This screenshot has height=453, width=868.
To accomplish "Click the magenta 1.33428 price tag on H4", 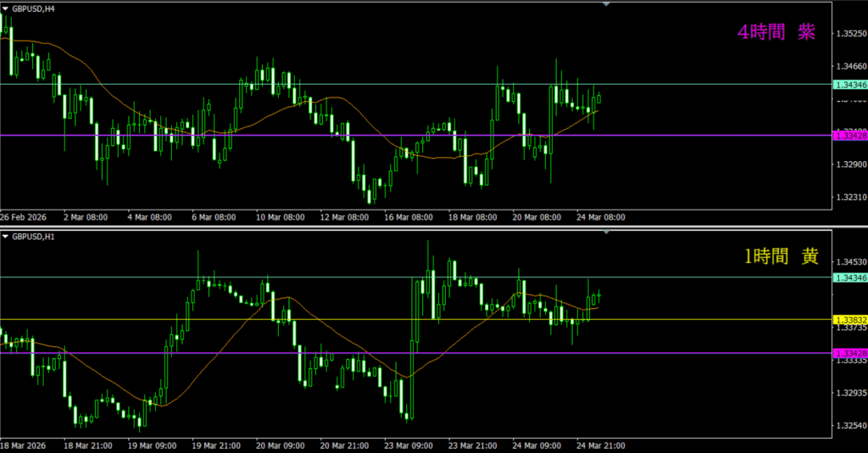I will pos(850,136).
